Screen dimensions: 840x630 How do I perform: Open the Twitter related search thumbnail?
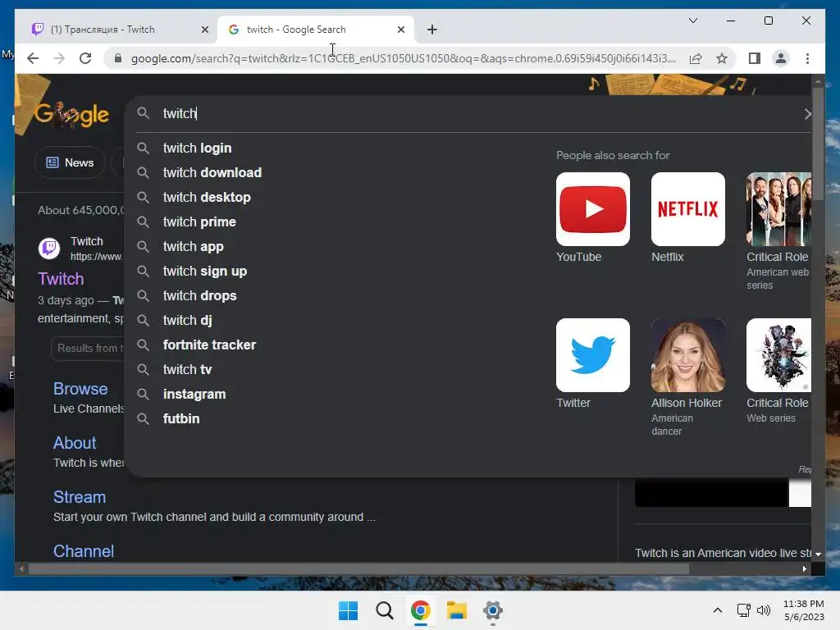click(x=593, y=355)
